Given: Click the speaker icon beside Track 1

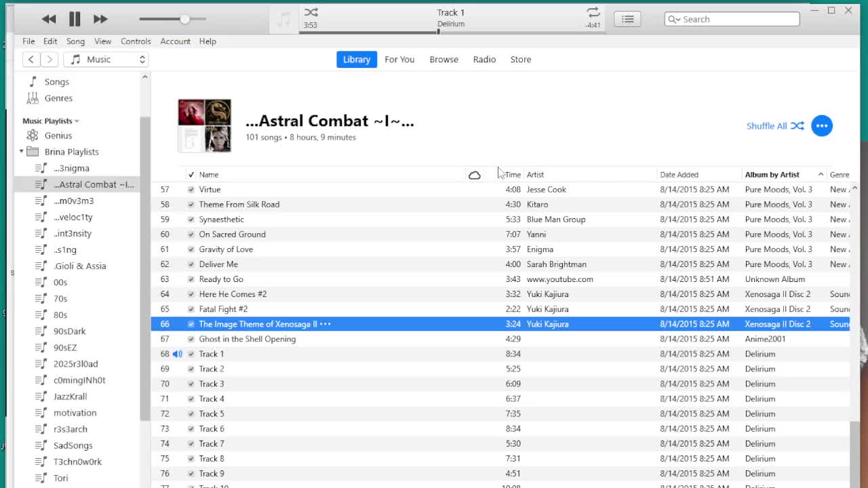Looking at the screenshot, I should [178, 354].
